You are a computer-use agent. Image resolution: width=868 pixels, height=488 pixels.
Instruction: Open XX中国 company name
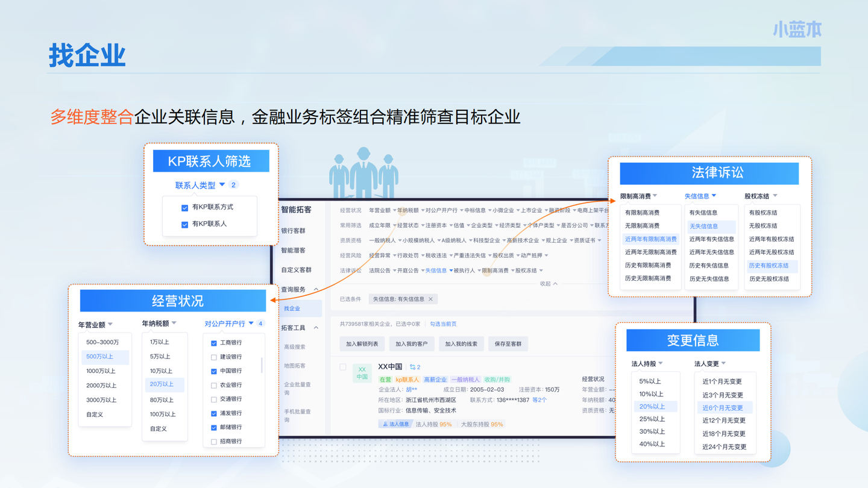[x=390, y=366]
